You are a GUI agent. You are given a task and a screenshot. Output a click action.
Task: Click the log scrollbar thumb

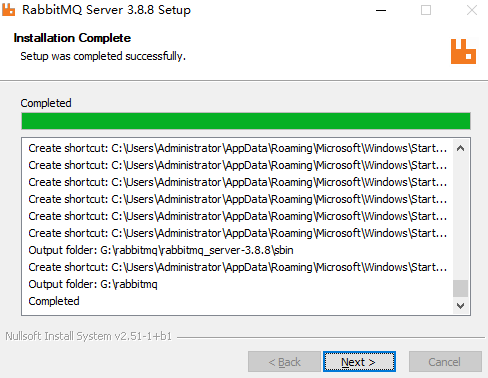(460, 288)
